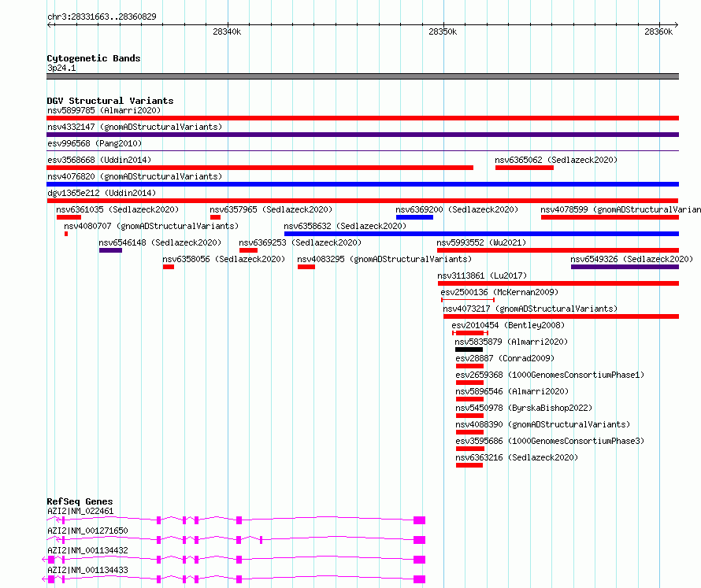
Task: Click AZI2|NM_001134432 transcript label
Action: [87, 550]
